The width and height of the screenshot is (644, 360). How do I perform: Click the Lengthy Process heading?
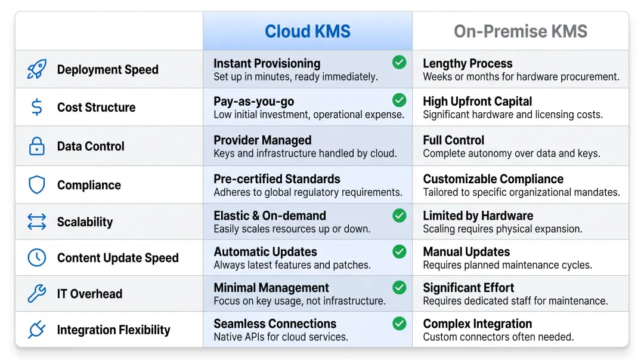[468, 63]
